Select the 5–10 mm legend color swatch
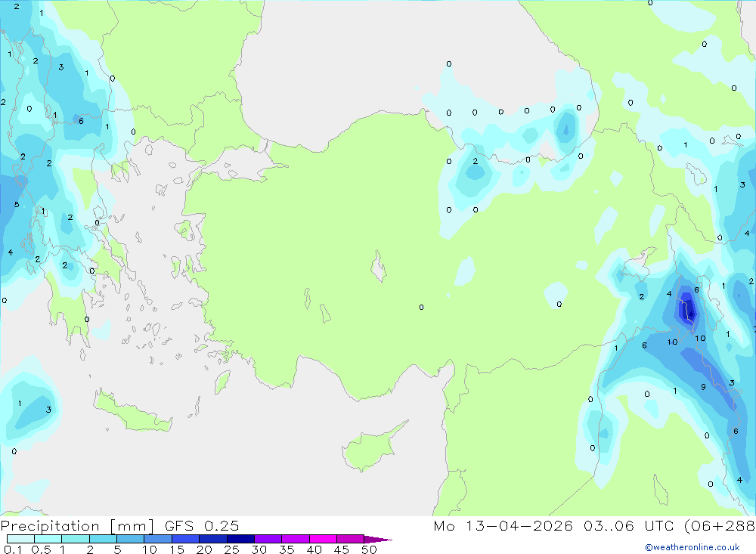 coord(131,539)
